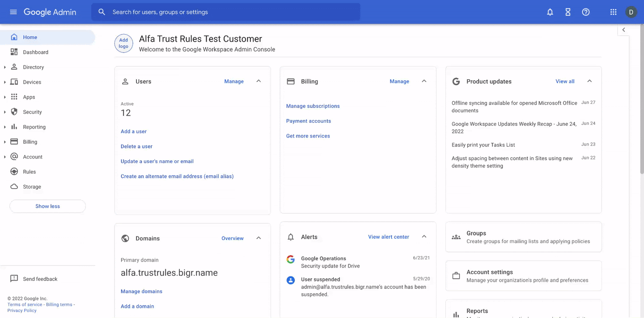This screenshot has height=318, width=644.
Task: Click View all product updates
Action: coord(565,82)
